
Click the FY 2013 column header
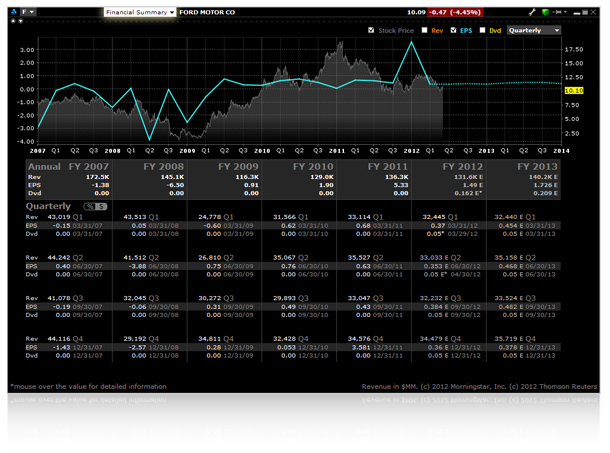tap(537, 167)
